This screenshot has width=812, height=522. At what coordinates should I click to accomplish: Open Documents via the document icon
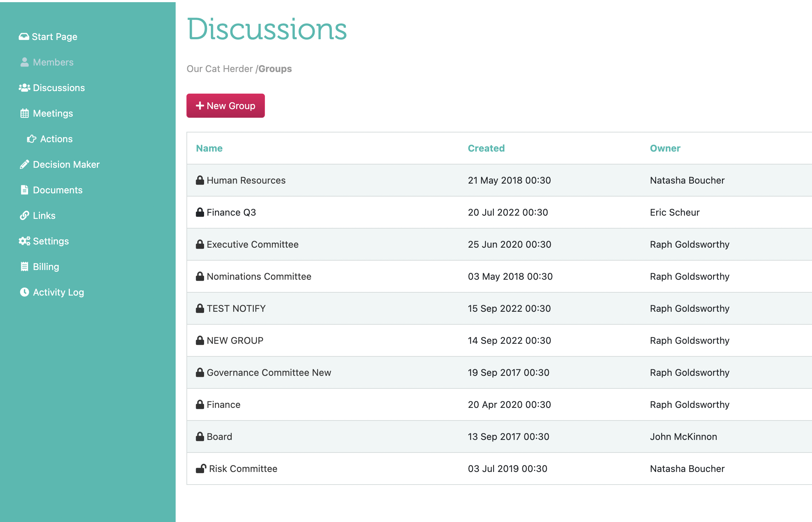click(24, 190)
